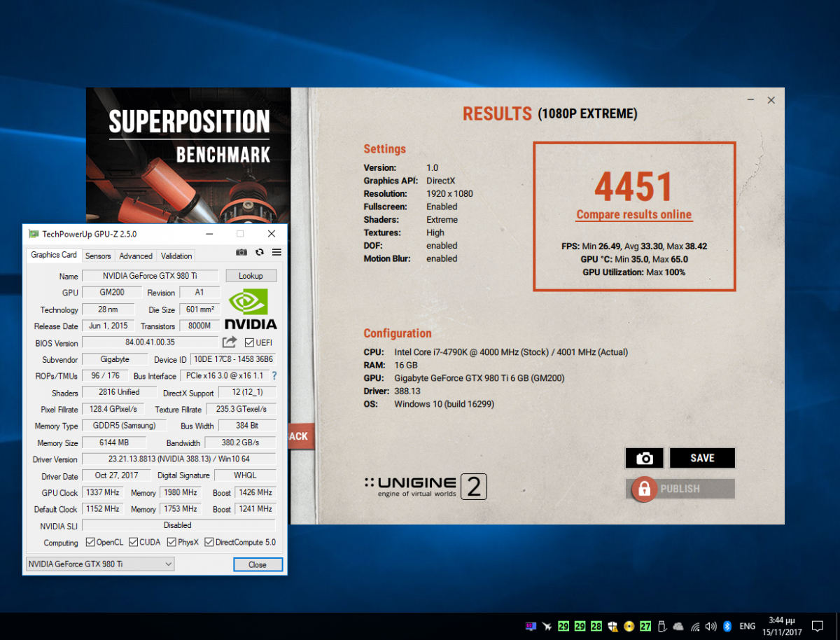Image resolution: width=840 pixels, height=640 pixels.
Task: Click the purple monitor tray icon
Action: (531, 626)
